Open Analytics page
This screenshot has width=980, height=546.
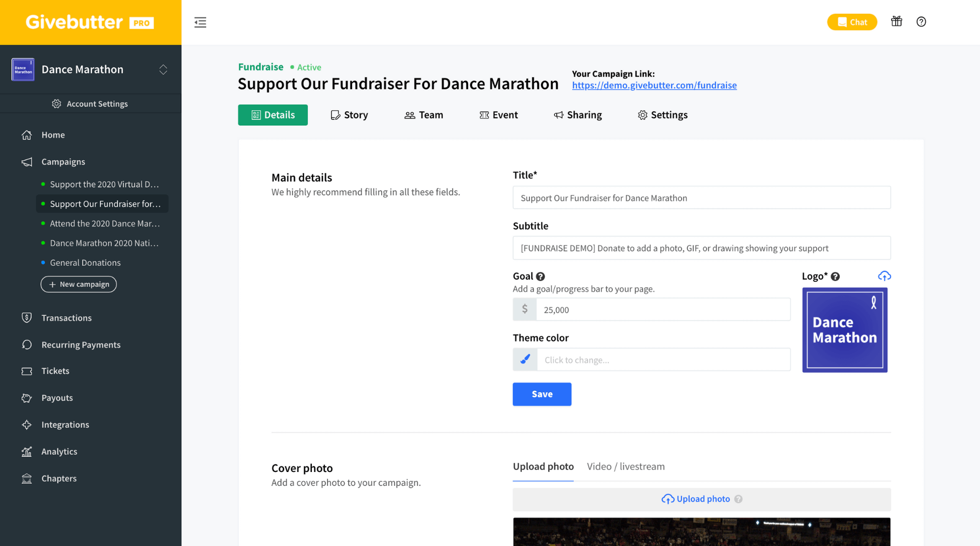coord(59,452)
